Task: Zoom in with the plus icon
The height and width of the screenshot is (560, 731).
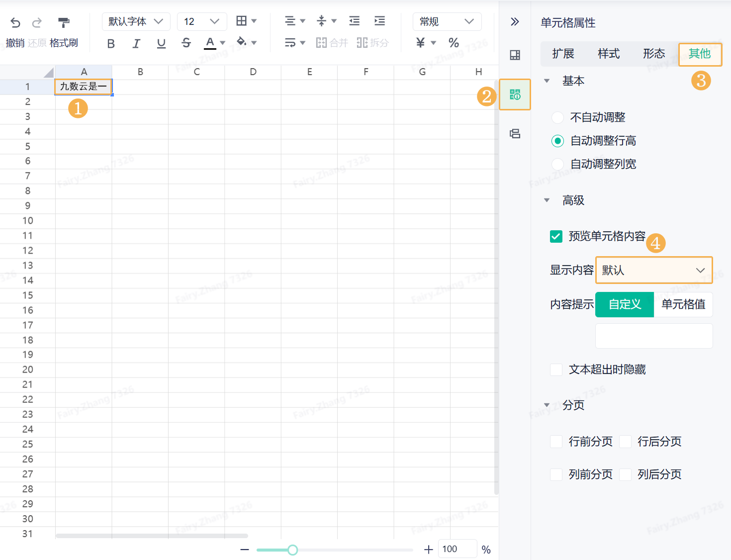Action: coord(428,550)
